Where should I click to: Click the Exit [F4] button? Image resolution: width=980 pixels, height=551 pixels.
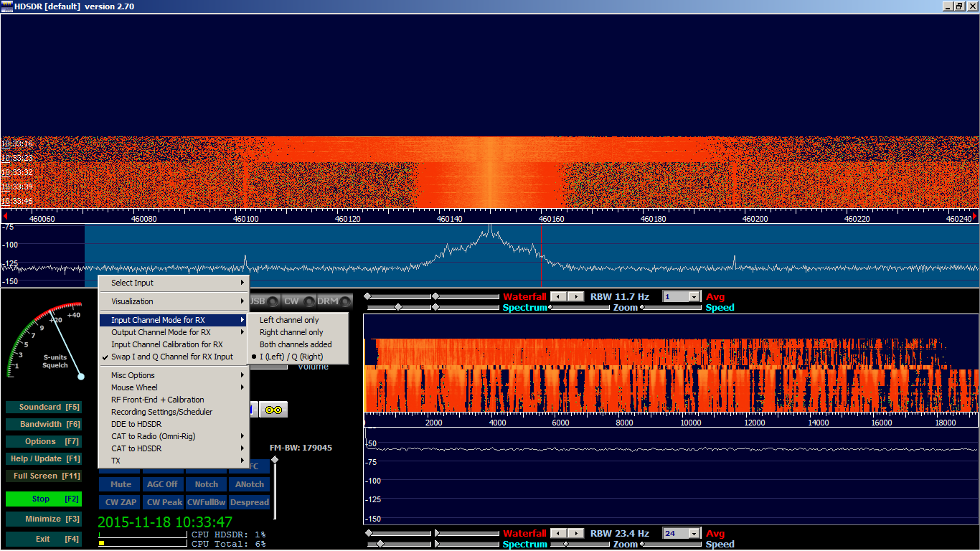pos(43,539)
